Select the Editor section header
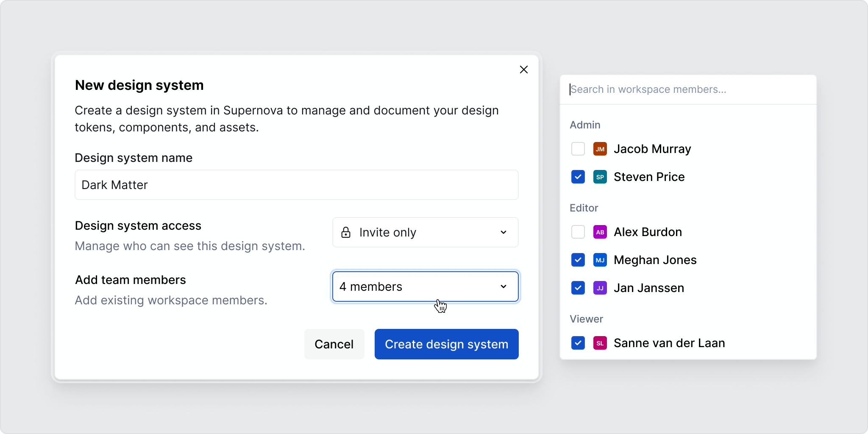 [584, 208]
